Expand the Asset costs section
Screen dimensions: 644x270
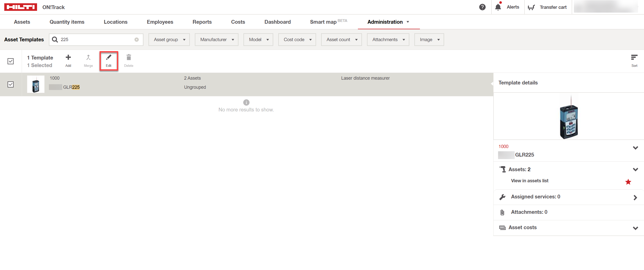[635, 228]
